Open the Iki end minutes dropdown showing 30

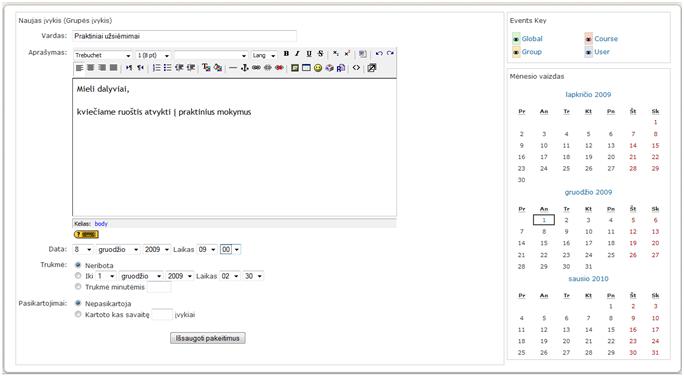pos(253,276)
